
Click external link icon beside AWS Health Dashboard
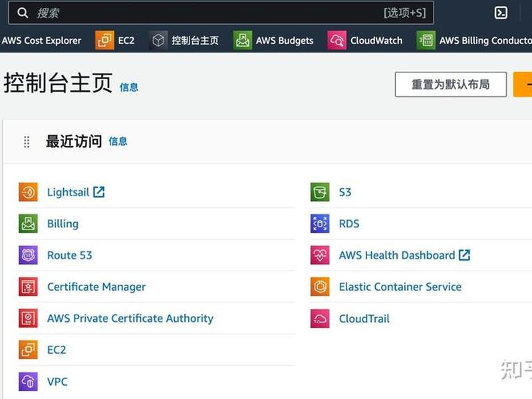[x=464, y=255]
